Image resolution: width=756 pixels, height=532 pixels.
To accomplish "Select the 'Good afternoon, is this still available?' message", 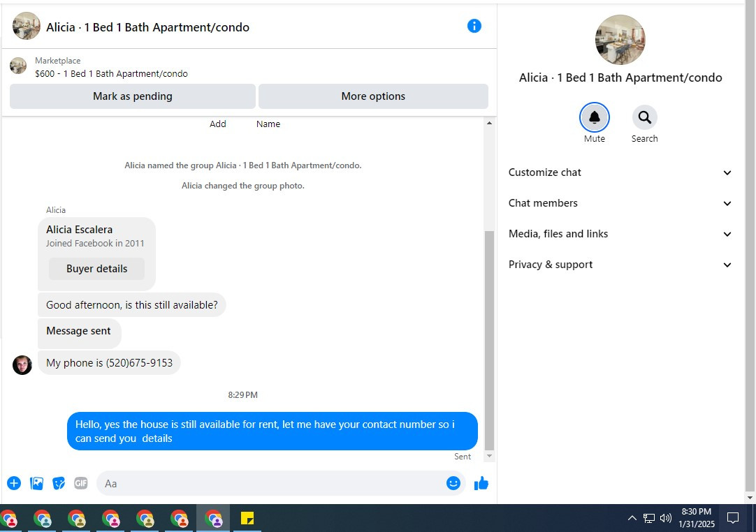I will click(131, 305).
